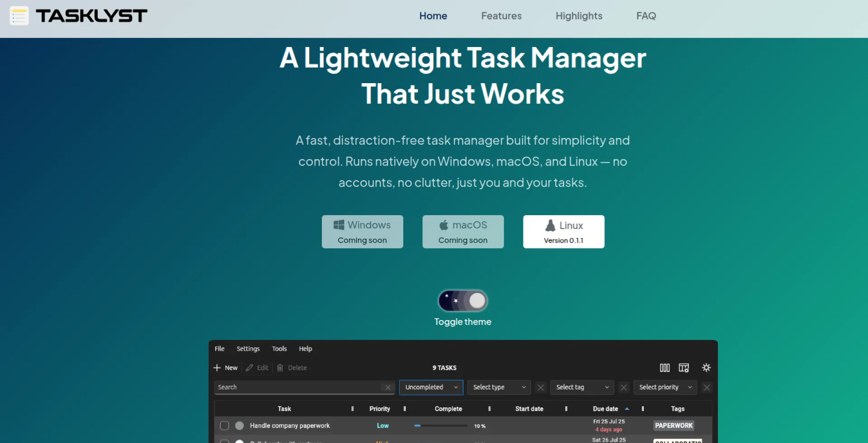
Task: Go to the Home nav link
Action: 433,16
